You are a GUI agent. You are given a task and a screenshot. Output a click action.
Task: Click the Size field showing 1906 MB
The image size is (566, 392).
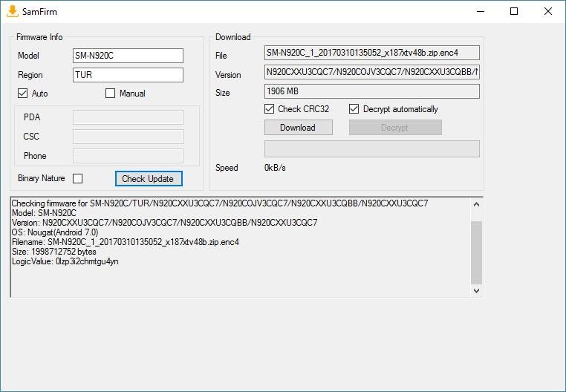pos(372,91)
